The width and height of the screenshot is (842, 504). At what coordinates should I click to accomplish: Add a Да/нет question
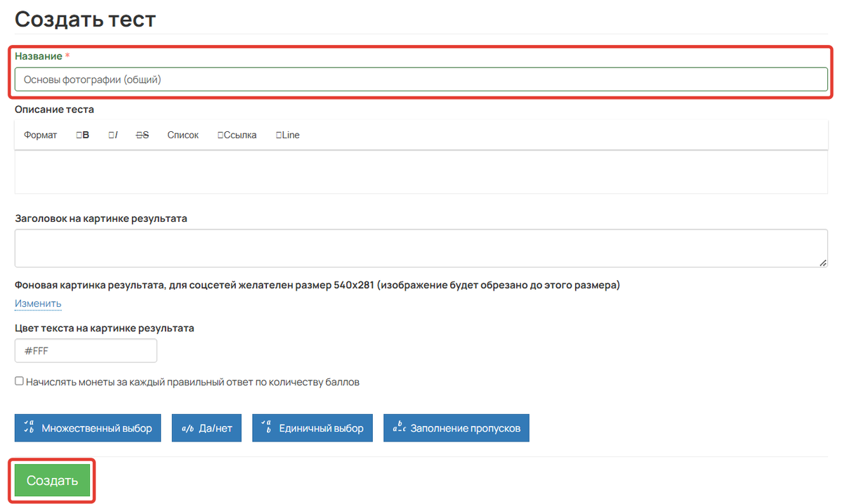206,427
